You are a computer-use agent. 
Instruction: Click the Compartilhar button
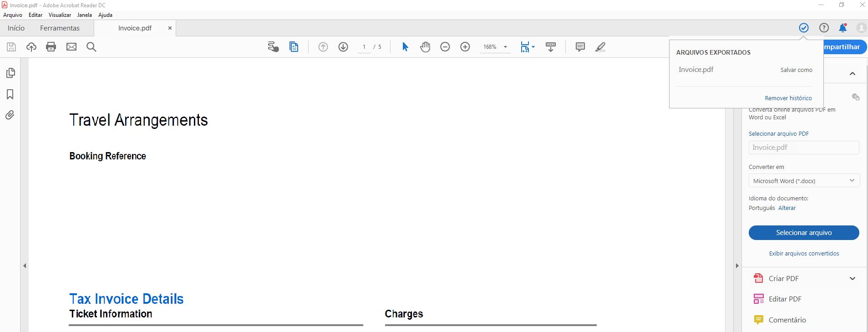click(845, 47)
